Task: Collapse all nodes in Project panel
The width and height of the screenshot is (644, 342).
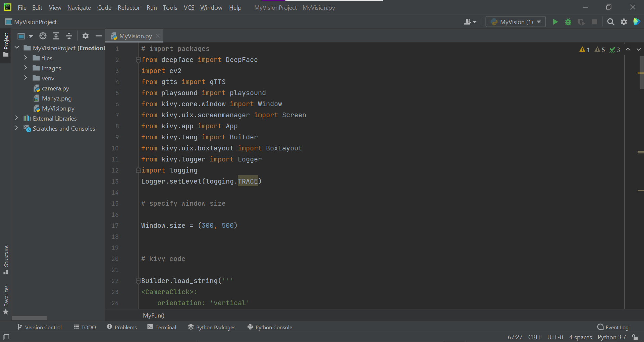Action: [x=69, y=36]
